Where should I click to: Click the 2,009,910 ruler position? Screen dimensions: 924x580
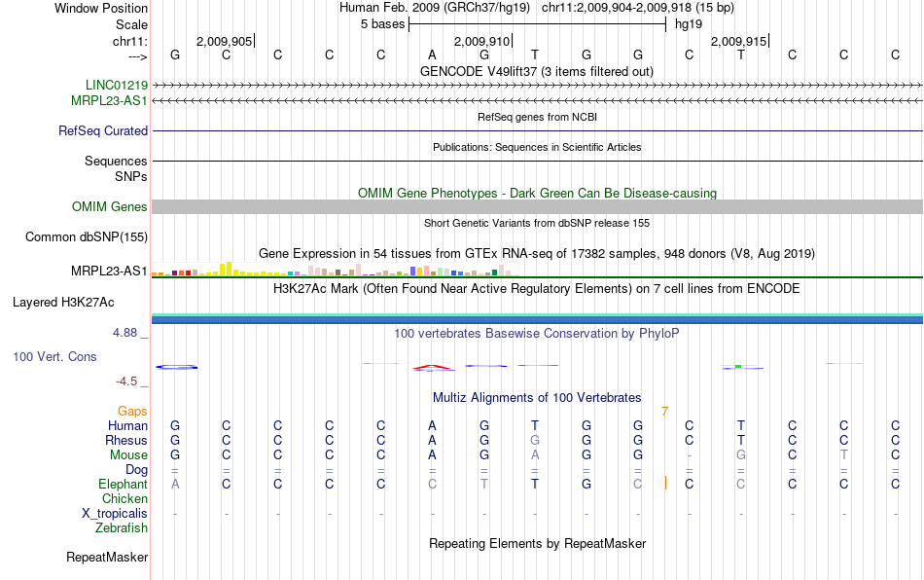point(482,41)
